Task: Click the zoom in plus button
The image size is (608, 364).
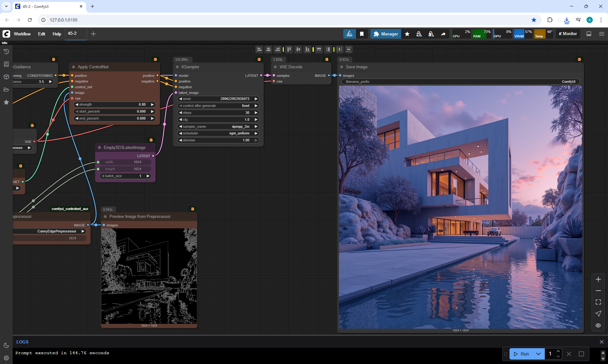Action: 598,279
